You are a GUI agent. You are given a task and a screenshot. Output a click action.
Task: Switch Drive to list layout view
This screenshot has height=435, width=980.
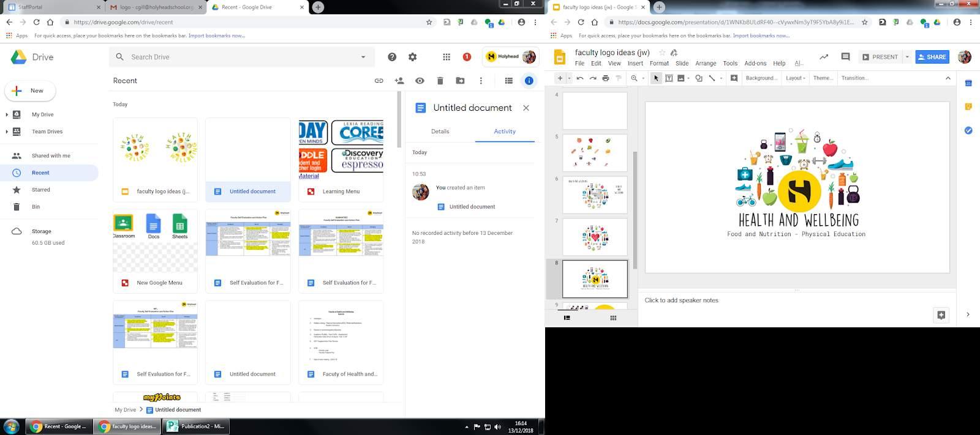coord(508,81)
